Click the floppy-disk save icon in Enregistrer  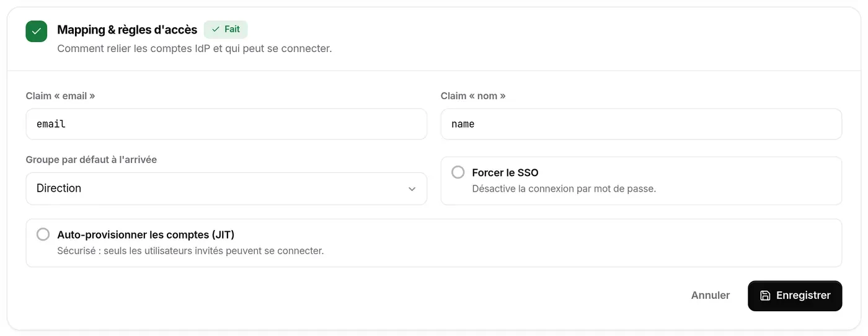click(765, 296)
